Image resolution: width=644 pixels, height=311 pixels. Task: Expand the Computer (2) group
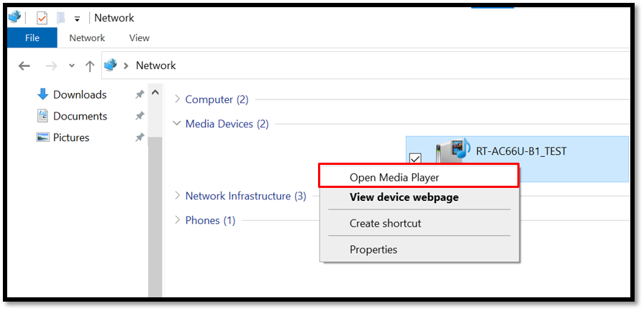pyautogui.click(x=177, y=99)
